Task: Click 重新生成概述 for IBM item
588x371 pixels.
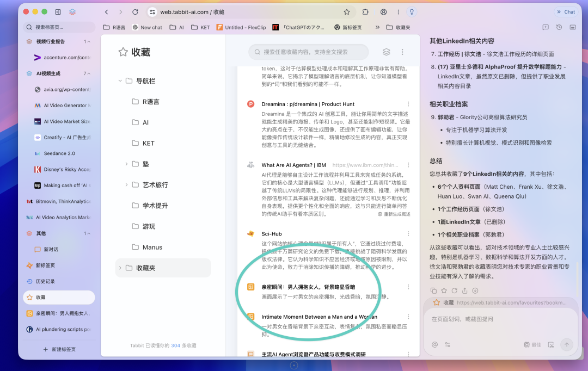Action: click(394, 214)
